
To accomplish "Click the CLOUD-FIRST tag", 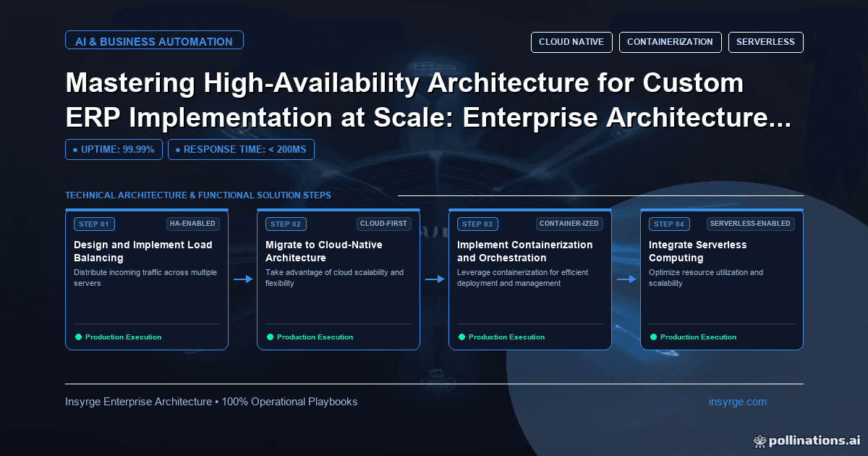I will click(x=384, y=224).
